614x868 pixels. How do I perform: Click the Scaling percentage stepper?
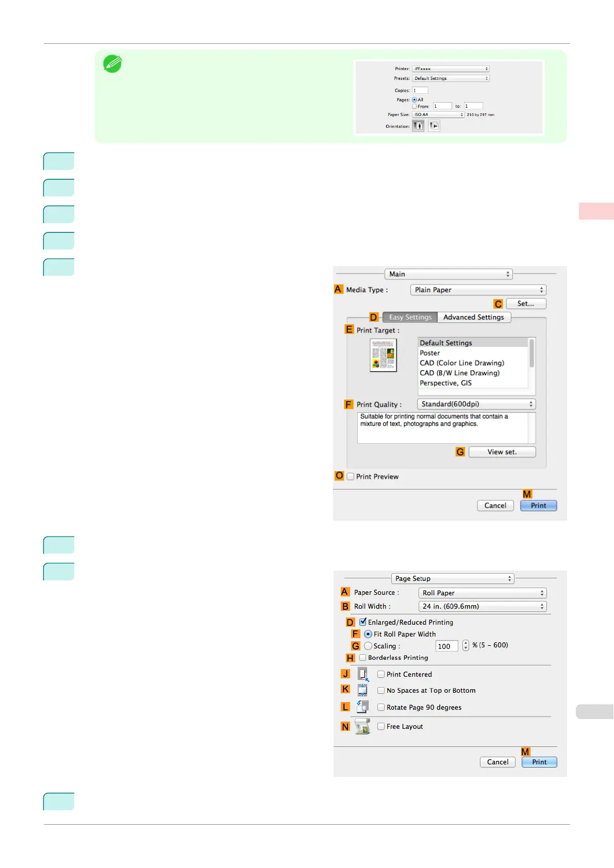tap(466, 645)
